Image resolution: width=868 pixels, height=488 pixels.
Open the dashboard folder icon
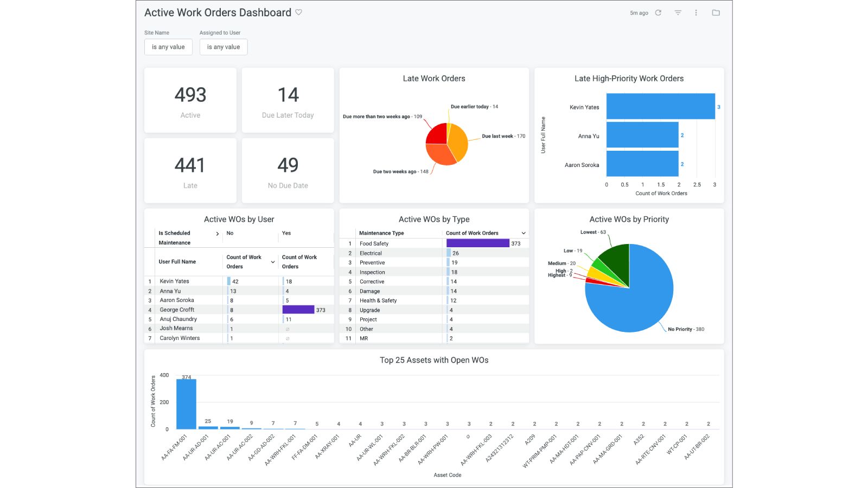(716, 12)
